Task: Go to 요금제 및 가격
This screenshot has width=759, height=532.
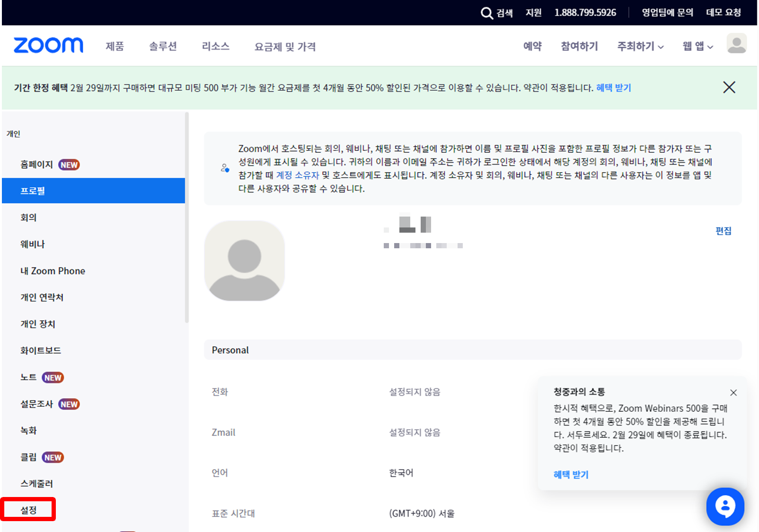Action: pyautogui.click(x=285, y=46)
